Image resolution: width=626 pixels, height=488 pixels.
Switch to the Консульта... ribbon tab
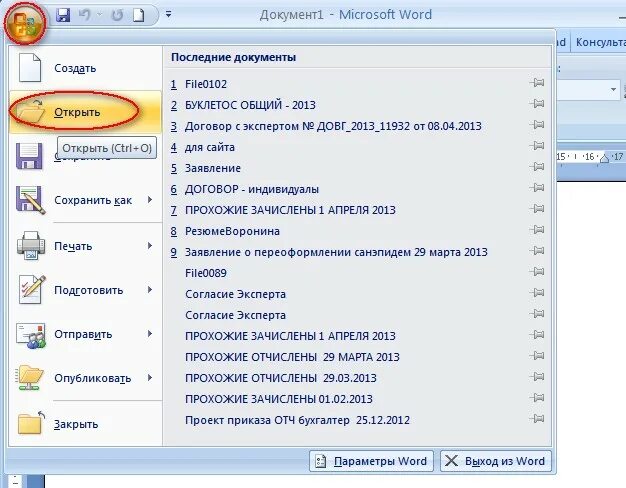600,42
